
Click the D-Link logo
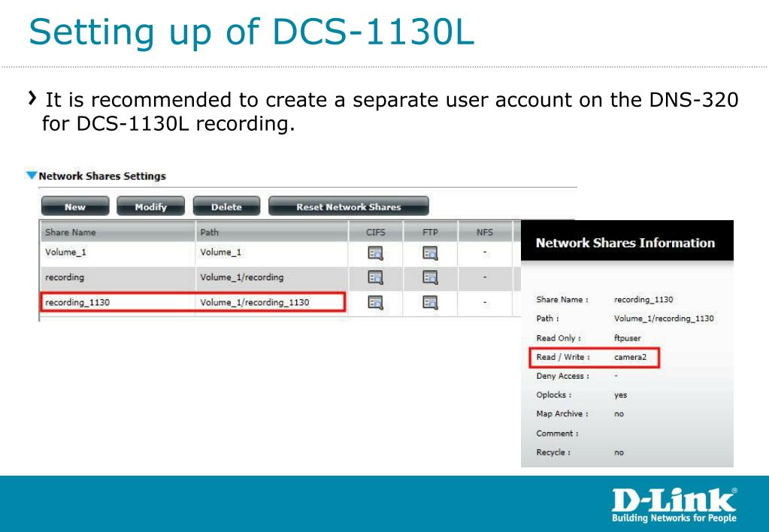click(x=674, y=505)
